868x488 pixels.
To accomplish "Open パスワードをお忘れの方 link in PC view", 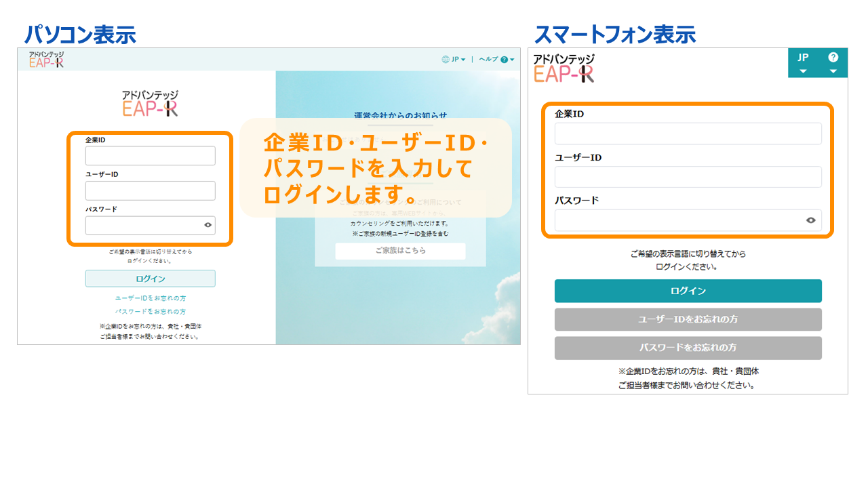I will point(150,312).
